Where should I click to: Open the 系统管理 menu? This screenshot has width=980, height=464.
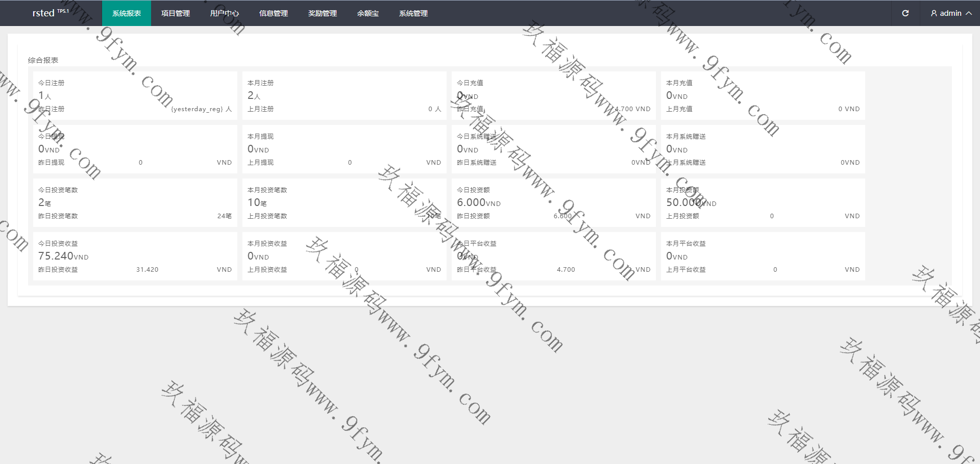click(x=413, y=13)
